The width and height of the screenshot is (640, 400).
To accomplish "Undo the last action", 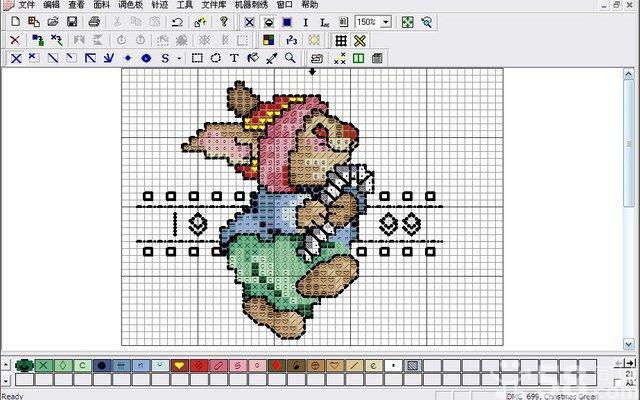I will [x=177, y=22].
